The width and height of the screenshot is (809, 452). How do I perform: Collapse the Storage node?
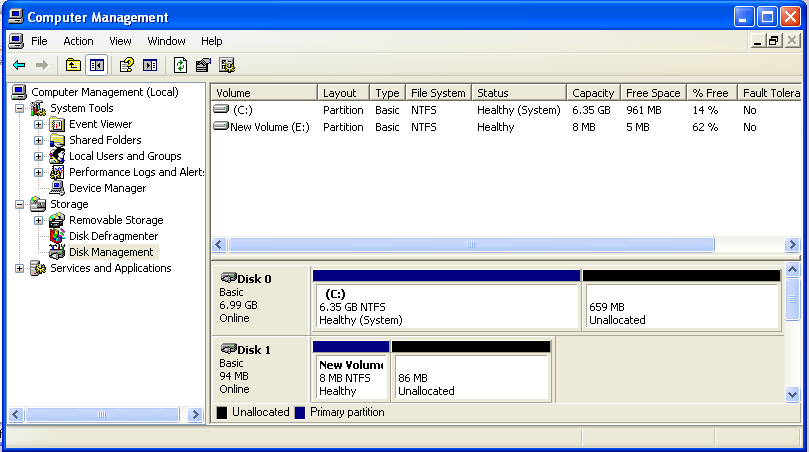pyautogui.click(x=19, y=204)
